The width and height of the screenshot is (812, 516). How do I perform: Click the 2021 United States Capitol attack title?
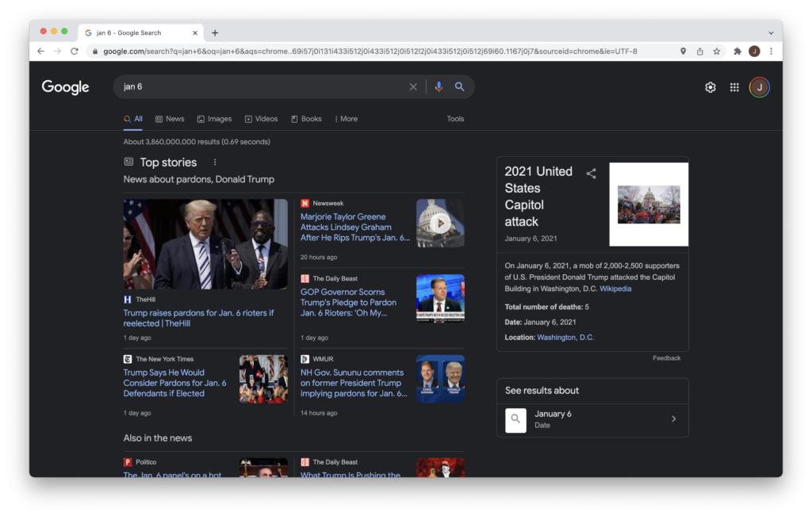[x=538, y=197]
